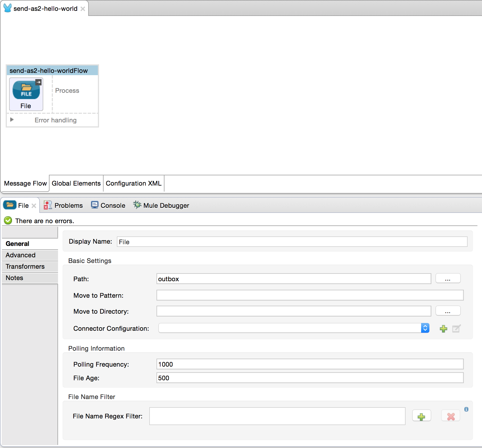Click the Polling Frequency field
Viewport: 482px width, 448px height.
pyautogui.click(x=310, y=364)
